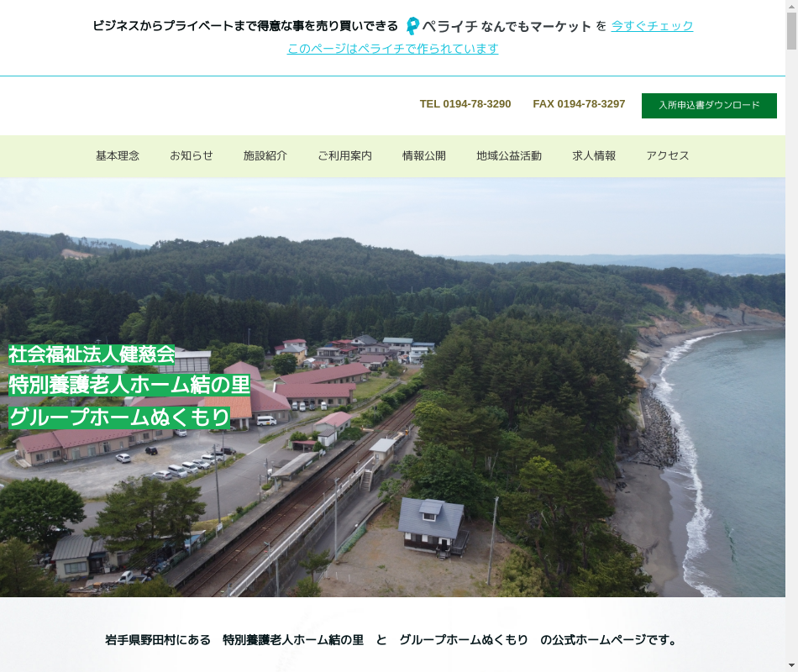
Task: Click the 社会福祉法人健慈会 heading text
Action: (92, 354)
